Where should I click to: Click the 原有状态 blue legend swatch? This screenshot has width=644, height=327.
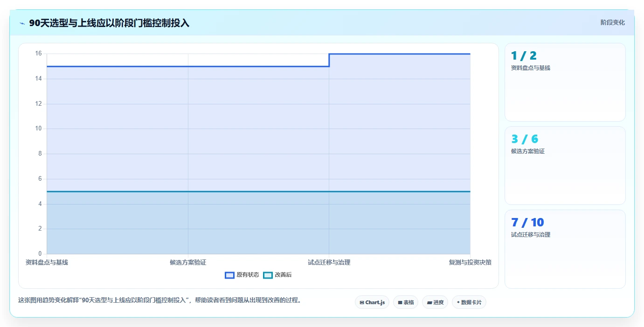pyautogui.click(x=229, y=275)
